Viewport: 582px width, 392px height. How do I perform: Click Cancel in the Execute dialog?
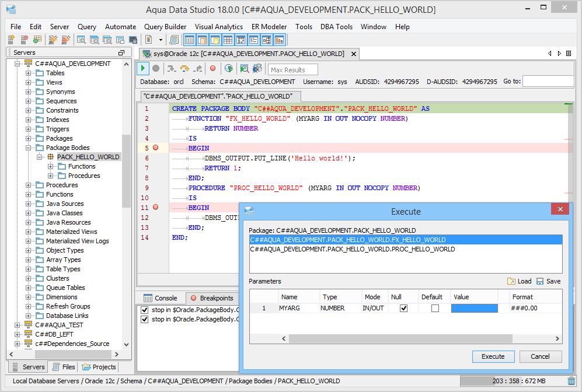point(540,356)
